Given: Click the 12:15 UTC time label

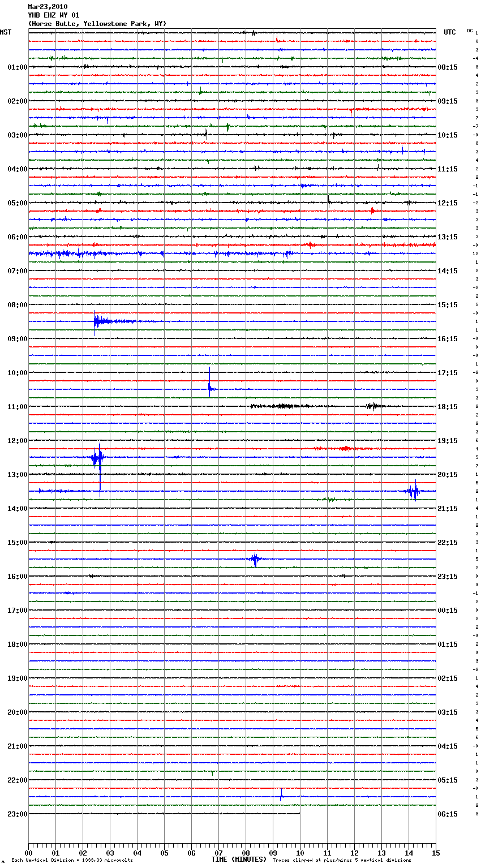Looking at the screenshot, I should [448, 203].
